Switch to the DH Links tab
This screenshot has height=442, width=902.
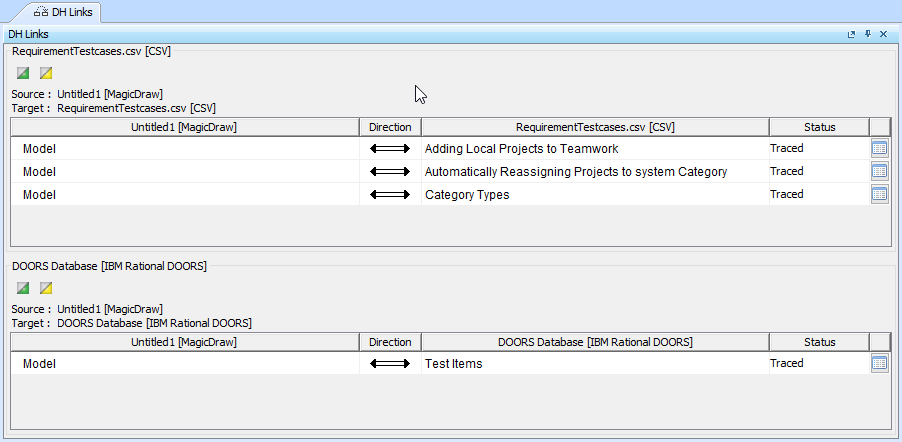[63, 12]
